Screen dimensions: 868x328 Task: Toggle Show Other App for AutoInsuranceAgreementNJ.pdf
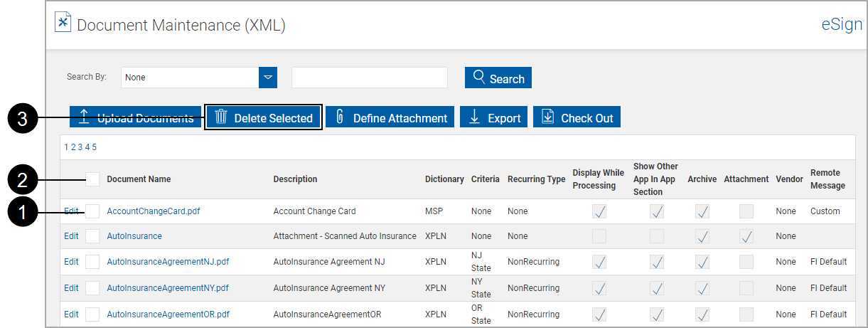657,262
